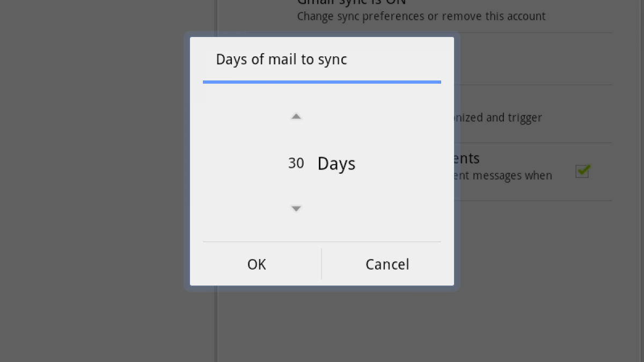Tap the up arrow to increase days
The width and height of the screenshot is (644, 362).
click(x=296, y=116)
